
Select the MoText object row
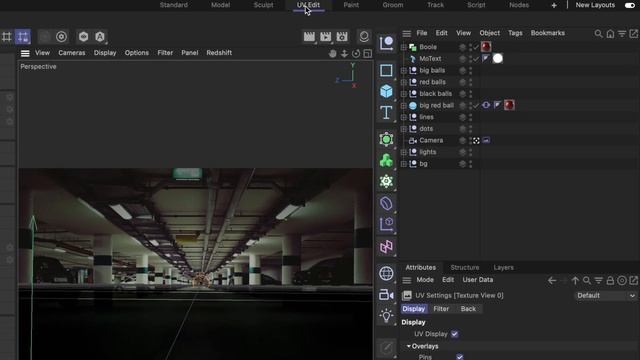pos(430,59)
